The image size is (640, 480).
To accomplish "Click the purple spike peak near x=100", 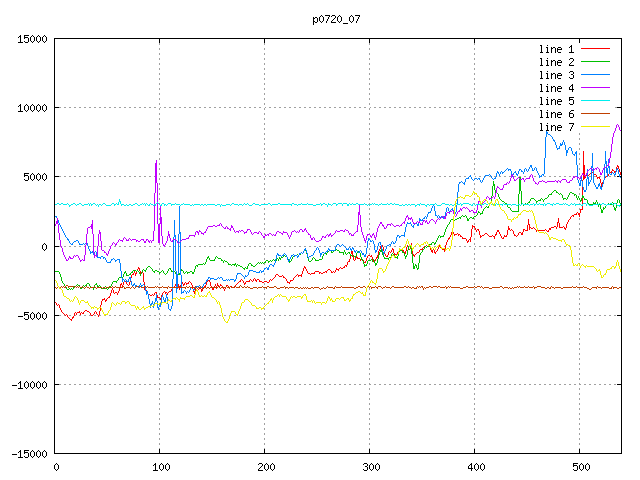I will (x=157, y=161).
